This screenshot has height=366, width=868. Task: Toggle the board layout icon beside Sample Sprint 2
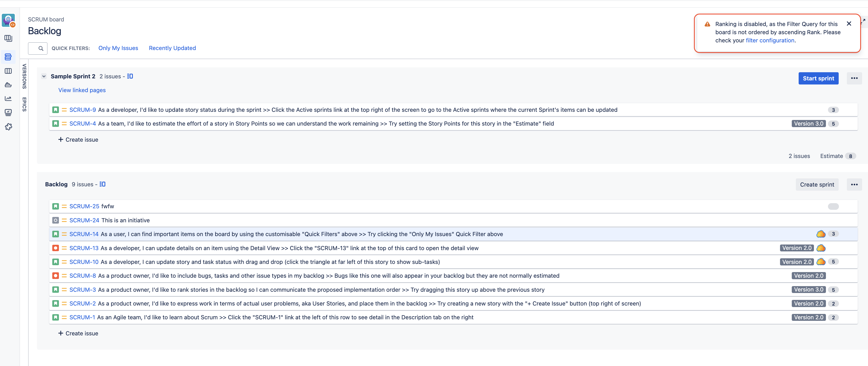tap(130, 76)
